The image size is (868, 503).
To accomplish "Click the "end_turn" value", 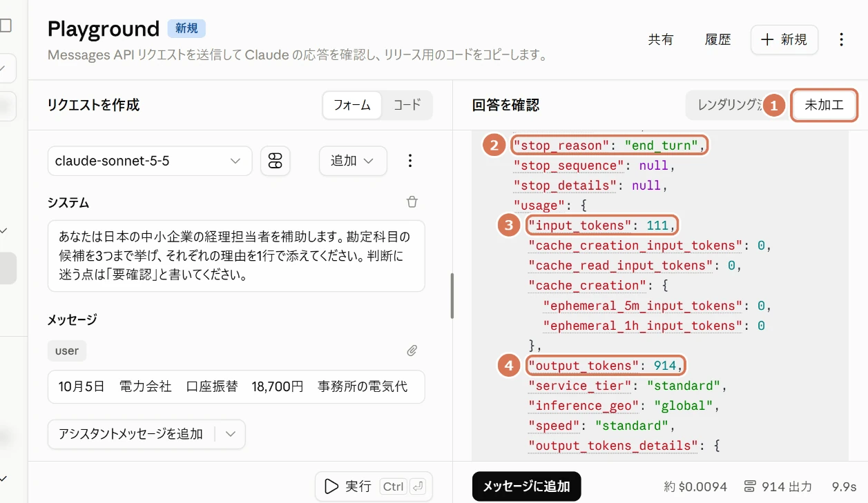I will click(662, 146).
